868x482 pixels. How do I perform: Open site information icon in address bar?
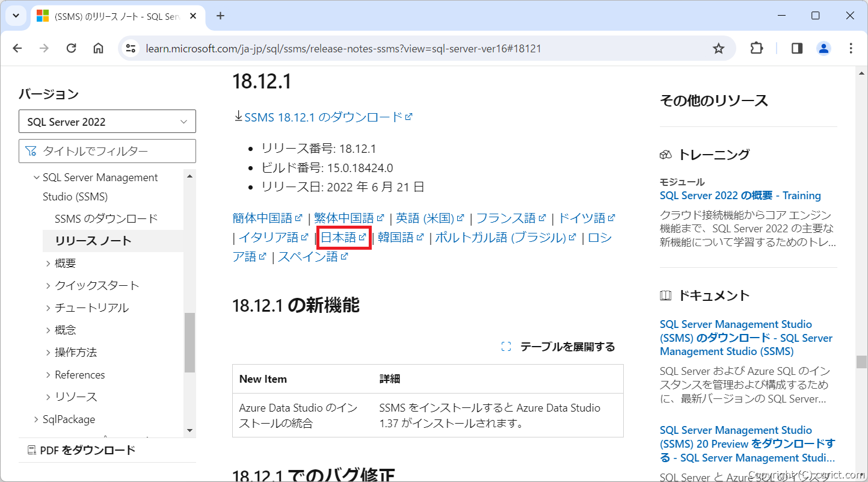coord(131,49)
